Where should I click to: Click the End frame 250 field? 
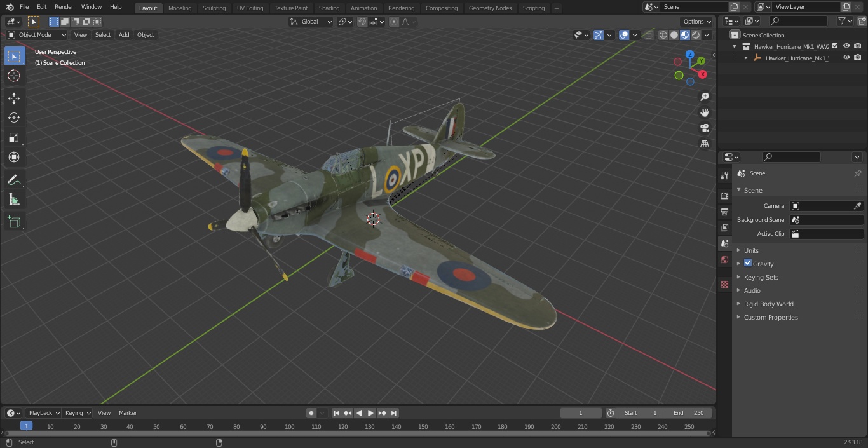689,413
